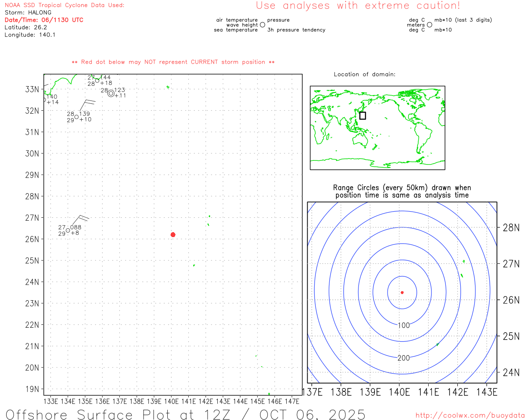Click the 200 km range circle label
The width and height of the screenshot is (525, 420).
point(404,358)
